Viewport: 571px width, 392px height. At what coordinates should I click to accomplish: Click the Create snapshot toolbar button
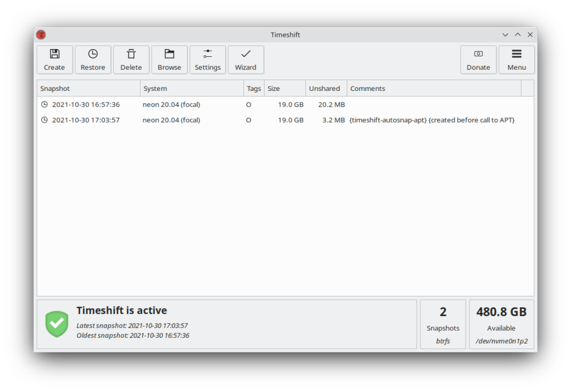[55, 60]
